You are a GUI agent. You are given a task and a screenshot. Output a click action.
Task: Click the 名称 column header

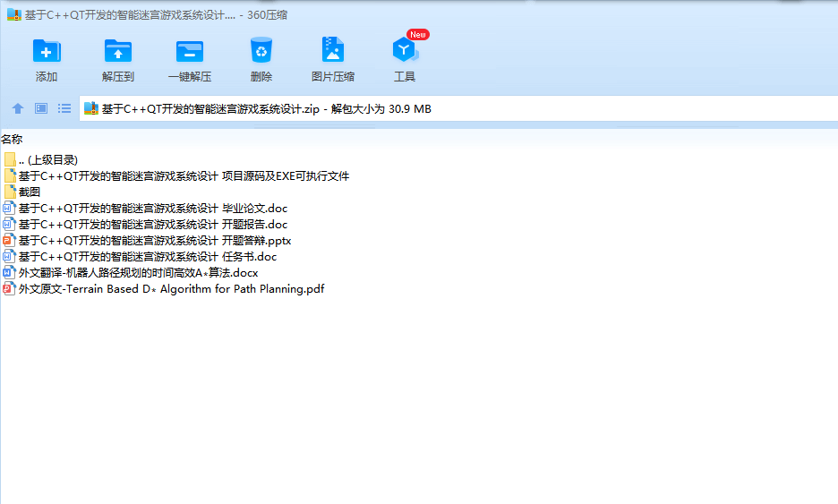tap(12, 140)
